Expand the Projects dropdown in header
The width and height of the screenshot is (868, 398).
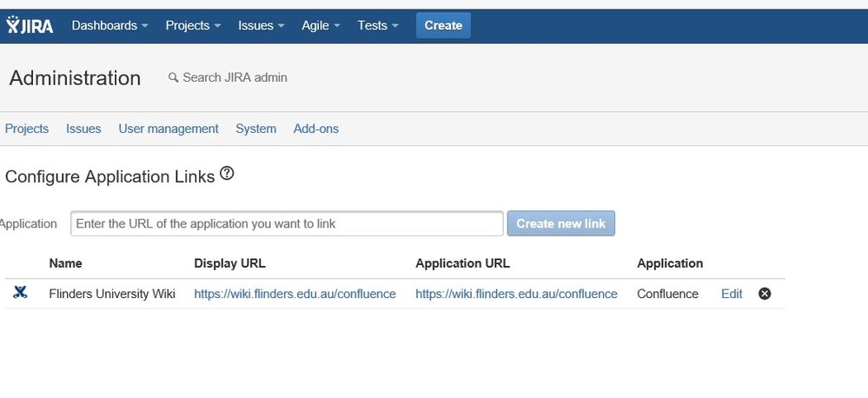[193, 25]
